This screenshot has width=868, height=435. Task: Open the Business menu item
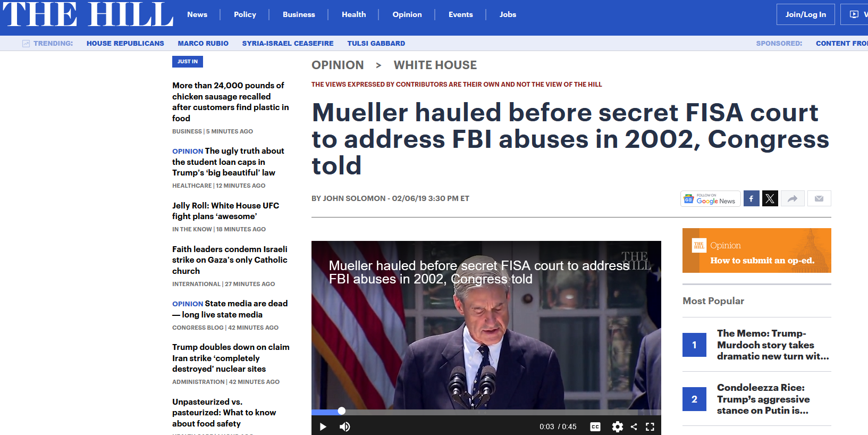[299, 14]
